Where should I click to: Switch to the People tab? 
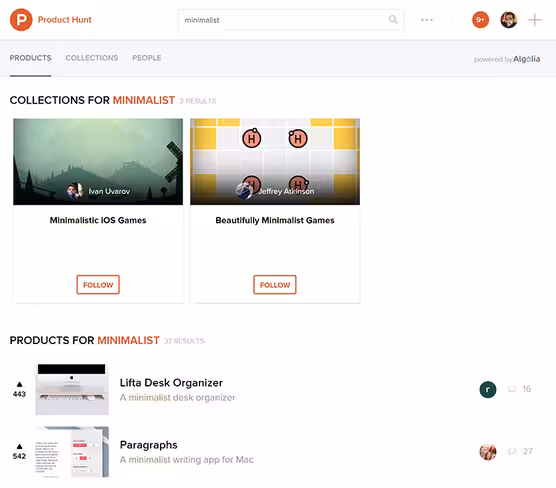pyautogui.click(x=147, y=58)
